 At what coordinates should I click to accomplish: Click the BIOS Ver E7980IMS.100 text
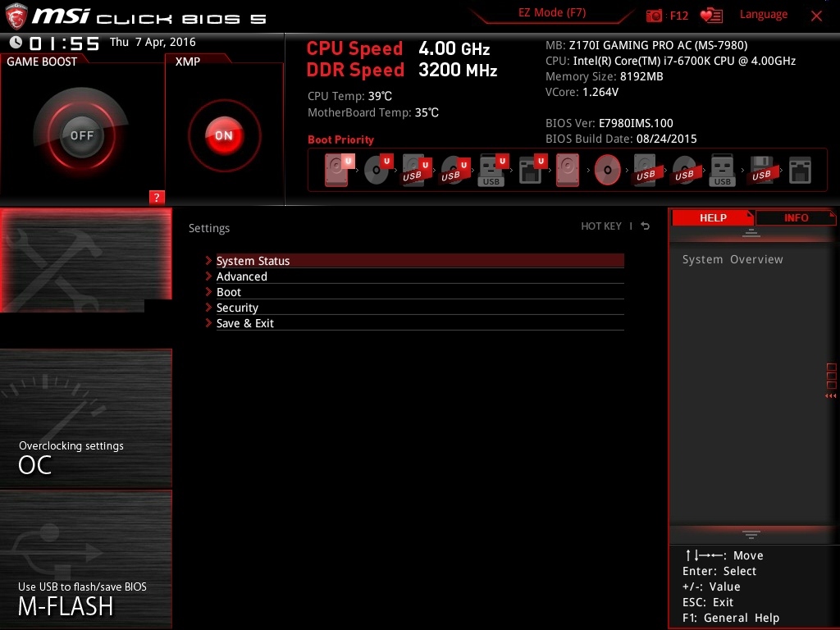[x=609, y=123]
